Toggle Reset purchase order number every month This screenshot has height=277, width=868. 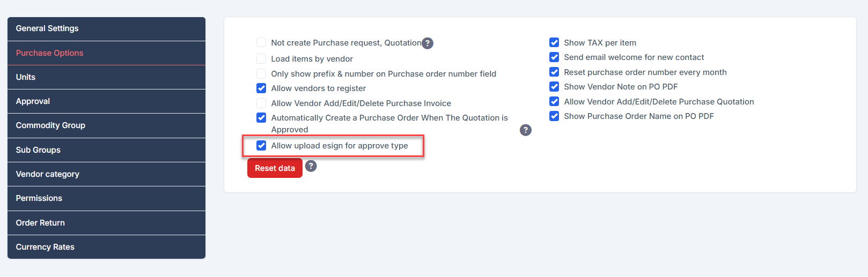[x=554, y=72]
